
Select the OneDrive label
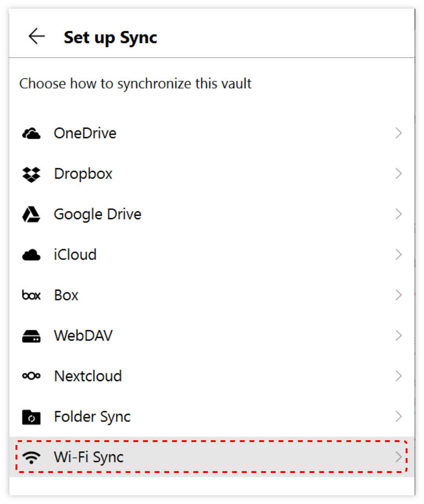point(85,133)
